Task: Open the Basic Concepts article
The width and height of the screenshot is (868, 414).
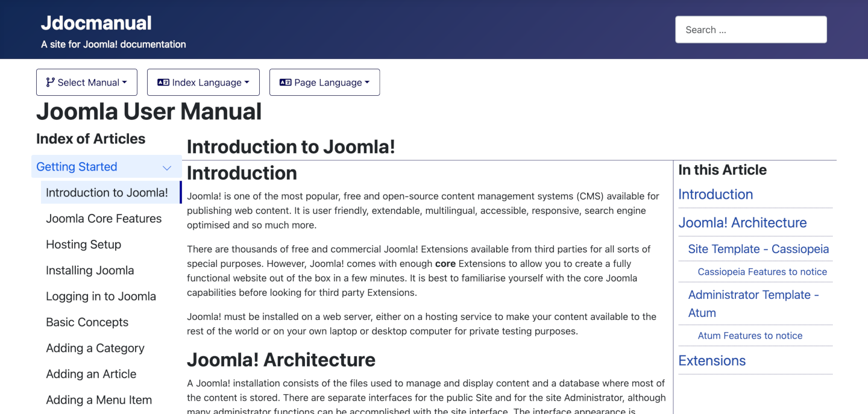Action: 87,322
